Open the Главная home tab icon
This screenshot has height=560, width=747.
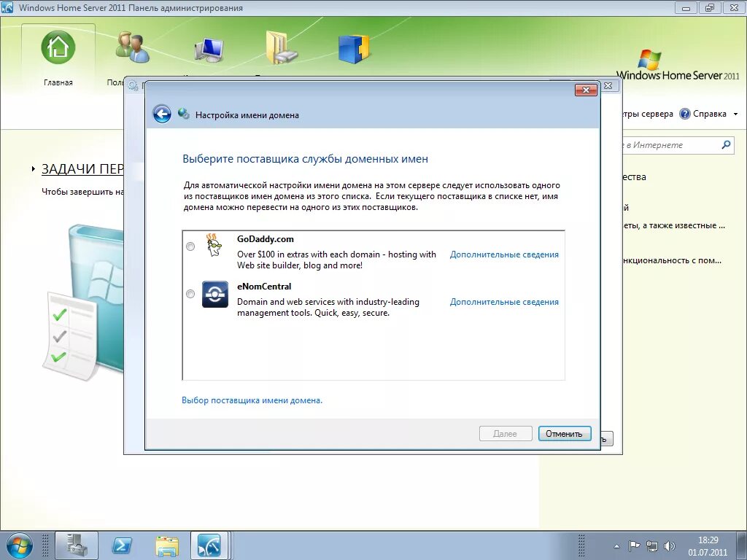pos(58,47)
